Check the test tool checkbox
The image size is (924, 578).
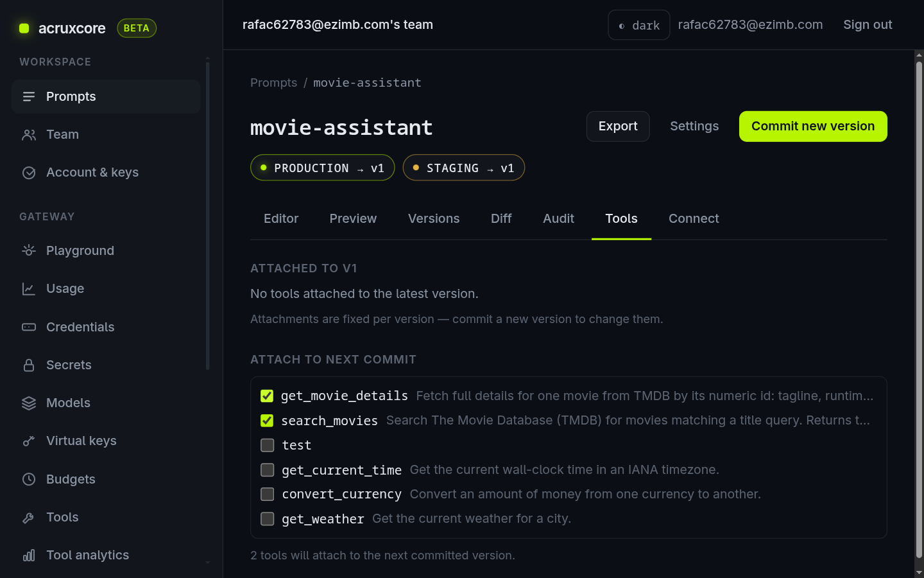pyautogui.click(x=268, y=445)
